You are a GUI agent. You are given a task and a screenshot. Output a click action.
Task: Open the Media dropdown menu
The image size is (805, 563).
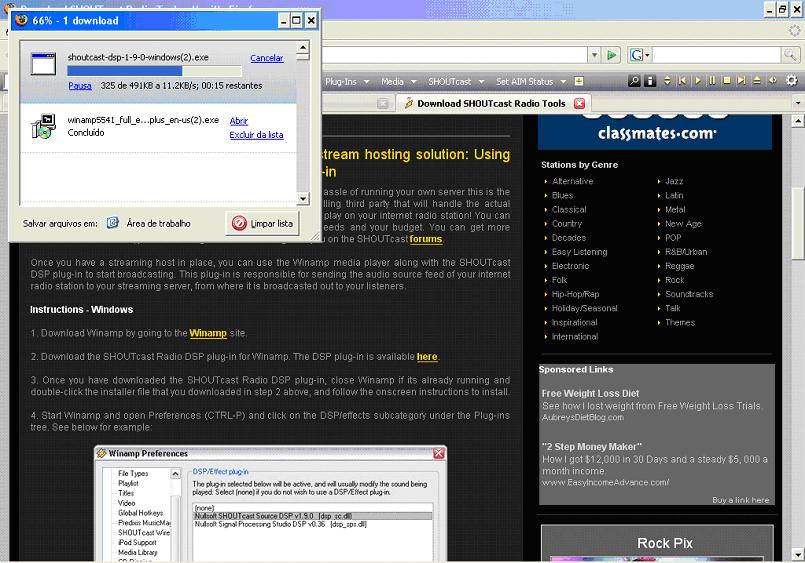(398, 81)
